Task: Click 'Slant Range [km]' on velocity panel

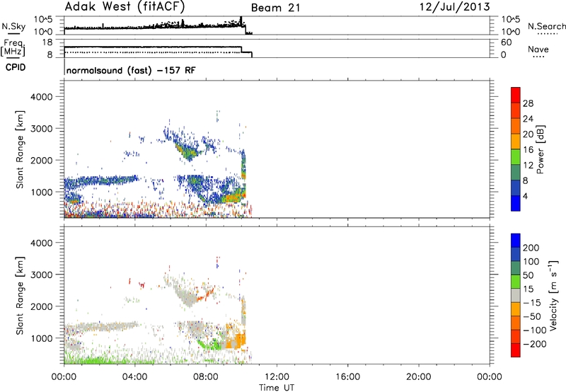Action: (x=20, y=295)
